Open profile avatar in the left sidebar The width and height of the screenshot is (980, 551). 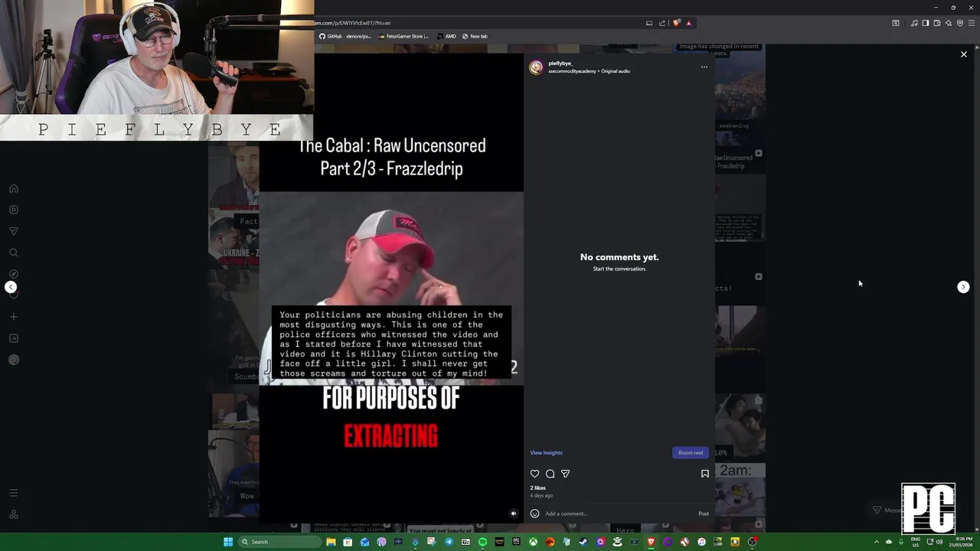pyautogui.click(x=13, y=360)
